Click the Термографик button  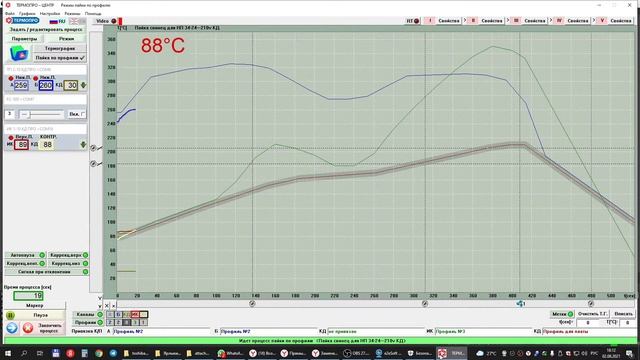pos(60,48)
